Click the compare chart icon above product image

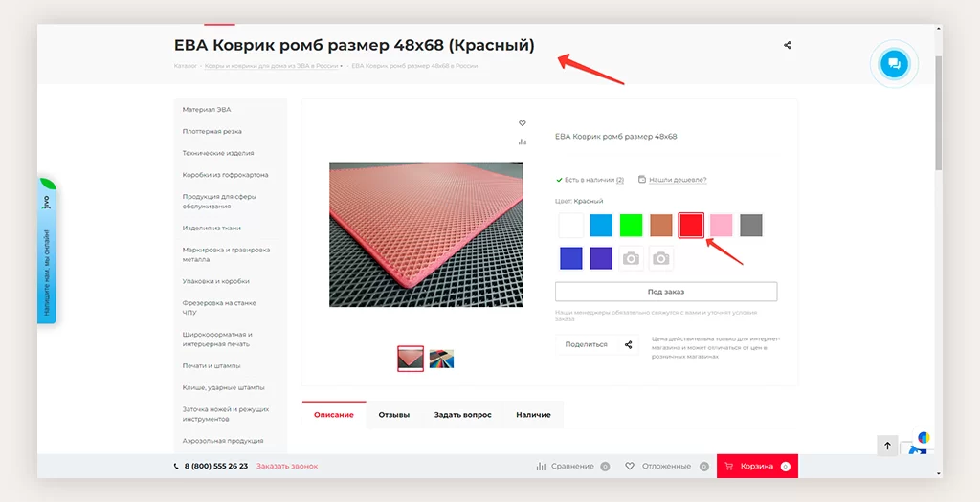[x=523, y=142]
